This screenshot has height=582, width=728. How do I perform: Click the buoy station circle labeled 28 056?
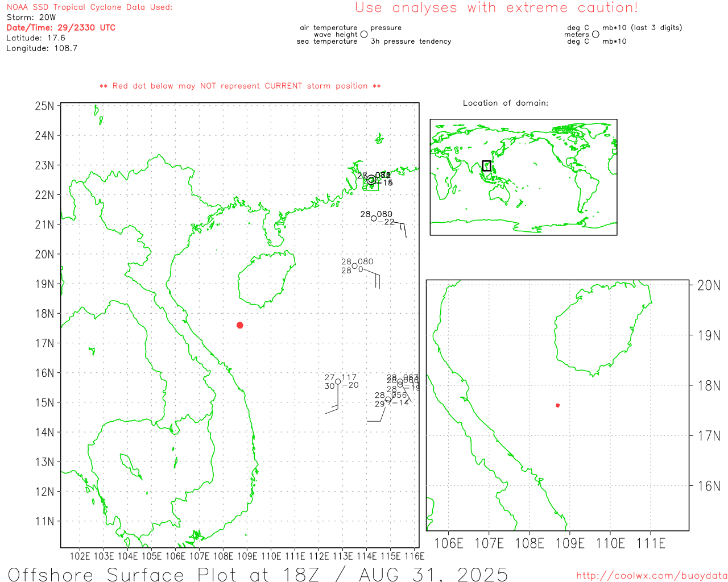coord(388,400)
